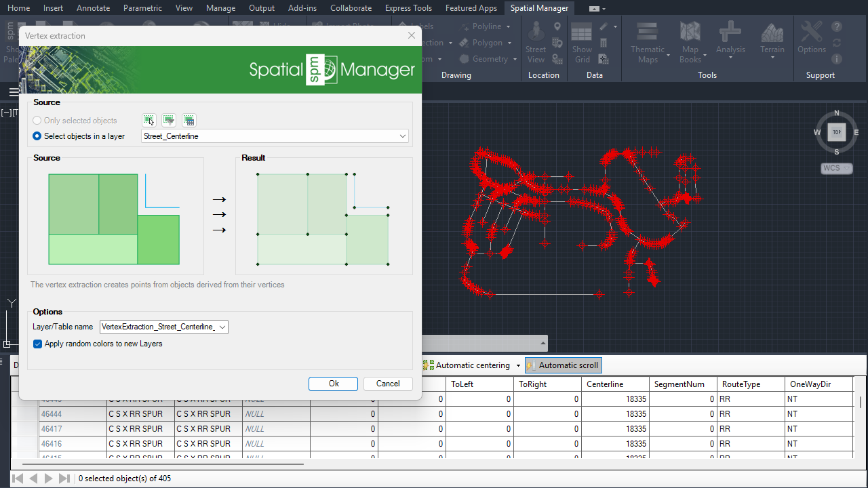Go to the first record in grid
The image size is (868, 488).
(18, 479)
